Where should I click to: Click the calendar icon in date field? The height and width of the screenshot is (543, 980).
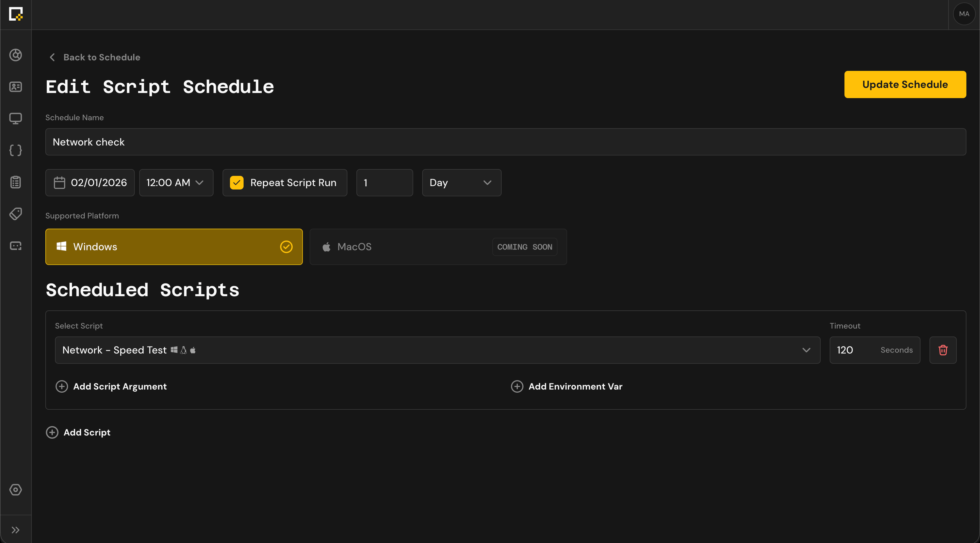pos(59,183)
